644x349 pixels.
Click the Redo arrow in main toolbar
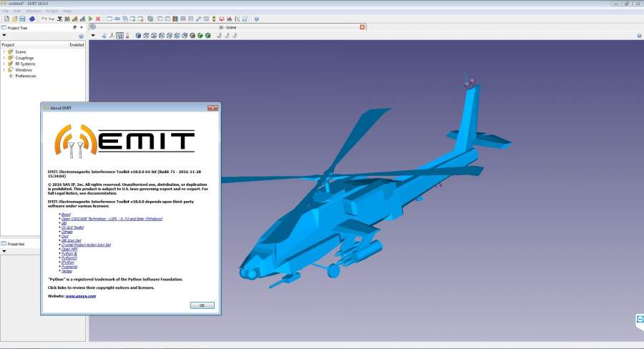[x=52, y=19]
